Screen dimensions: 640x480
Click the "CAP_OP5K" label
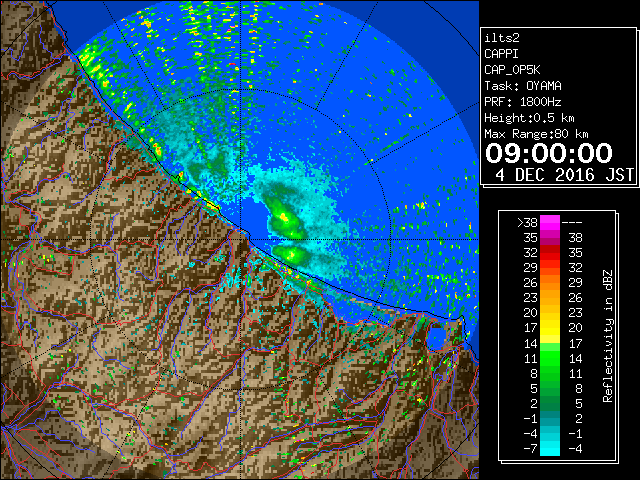click(x=512, y=70)
